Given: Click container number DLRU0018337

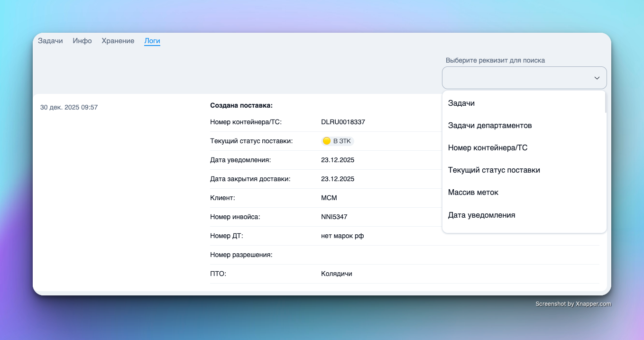Looking at the screenshot, I should [343, 122].
